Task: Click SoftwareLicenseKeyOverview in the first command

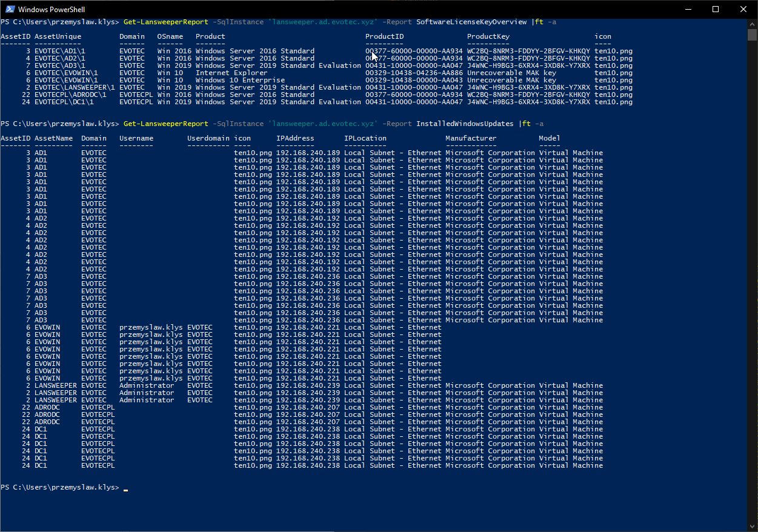Action: point(471,22)
